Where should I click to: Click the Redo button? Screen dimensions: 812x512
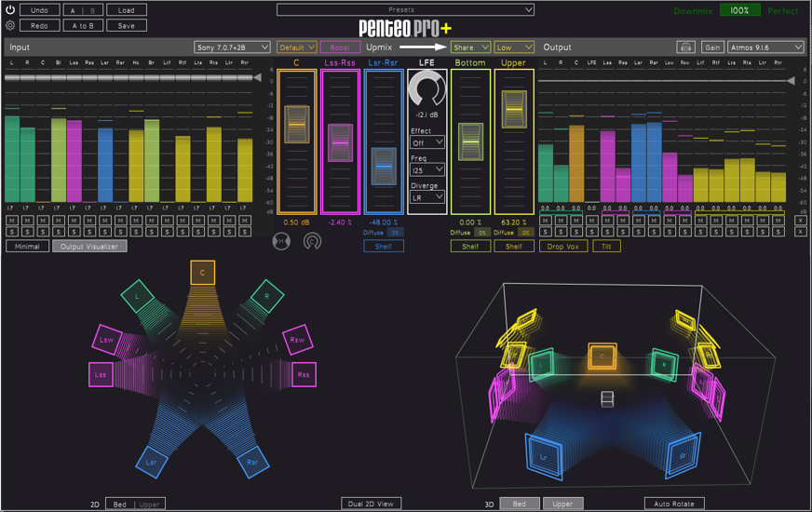point(39,25)
